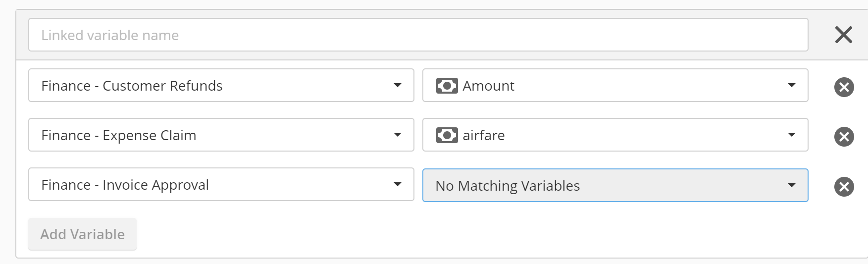The image size is (868, 264).
Task: Click the Linked variable name field
Action: pos(418,35)
